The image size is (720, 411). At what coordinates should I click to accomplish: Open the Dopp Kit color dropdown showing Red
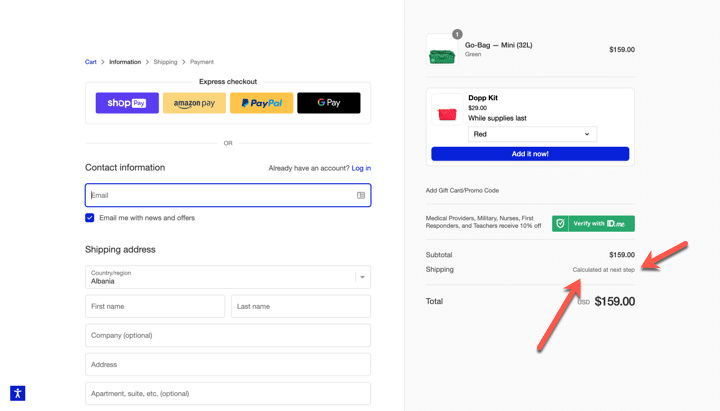[x=532, y=134]
